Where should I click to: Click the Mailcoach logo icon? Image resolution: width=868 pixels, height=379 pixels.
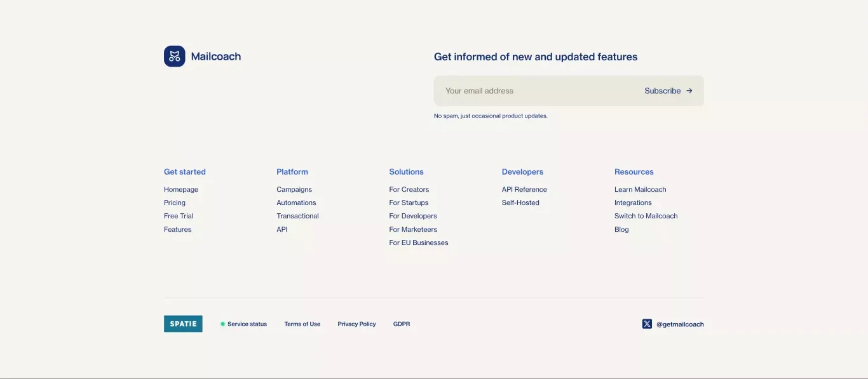point(175,57)
